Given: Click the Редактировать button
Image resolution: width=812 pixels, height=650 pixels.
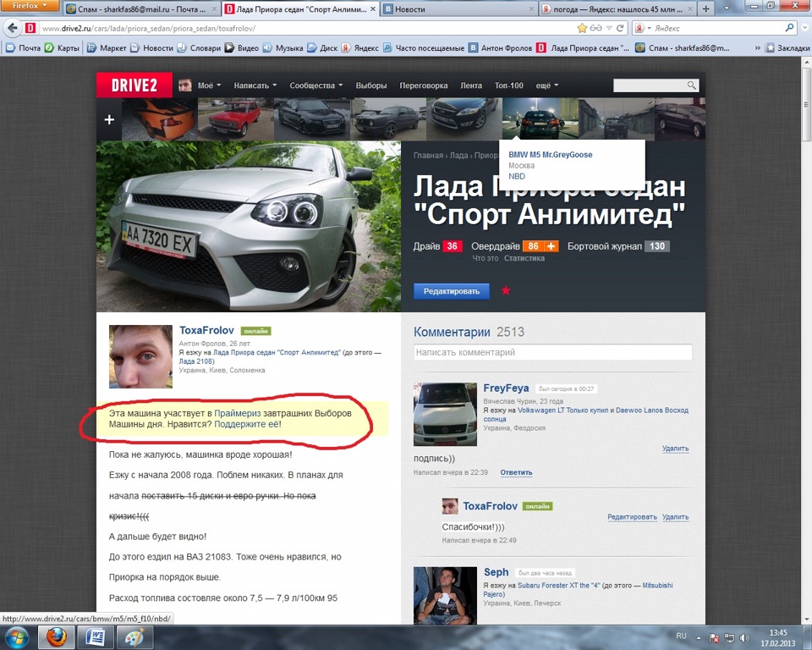Looking at the screenshot, I should [x=452, y=291].
